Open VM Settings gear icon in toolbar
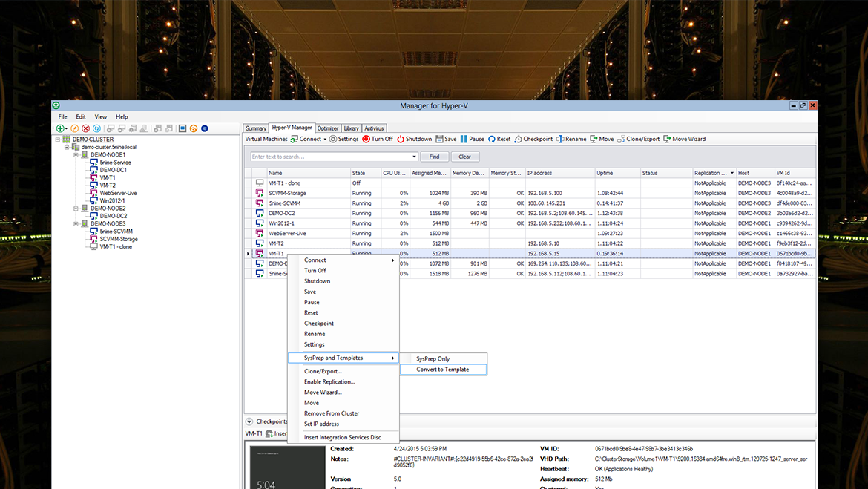This screenshot has width=868, height=489. point(333,139)
